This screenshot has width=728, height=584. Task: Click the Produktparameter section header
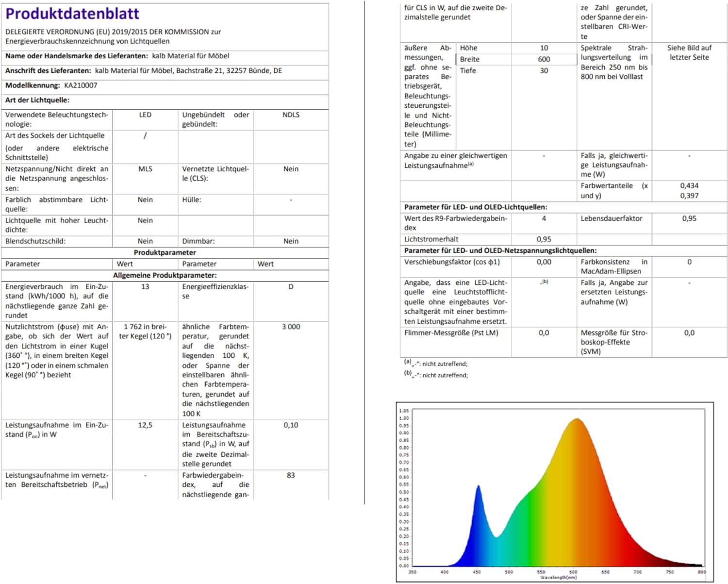[x=165, y=252]
